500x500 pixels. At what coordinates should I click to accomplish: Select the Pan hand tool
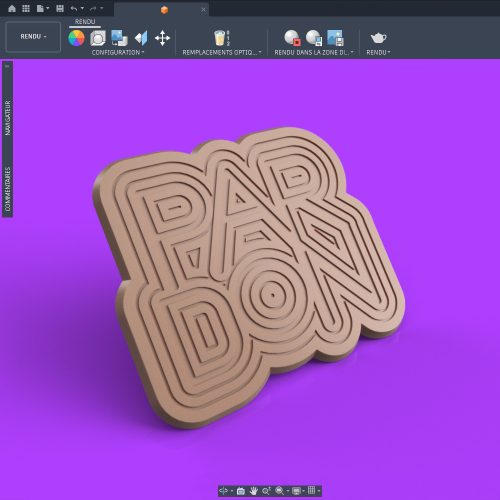[254, 491]
